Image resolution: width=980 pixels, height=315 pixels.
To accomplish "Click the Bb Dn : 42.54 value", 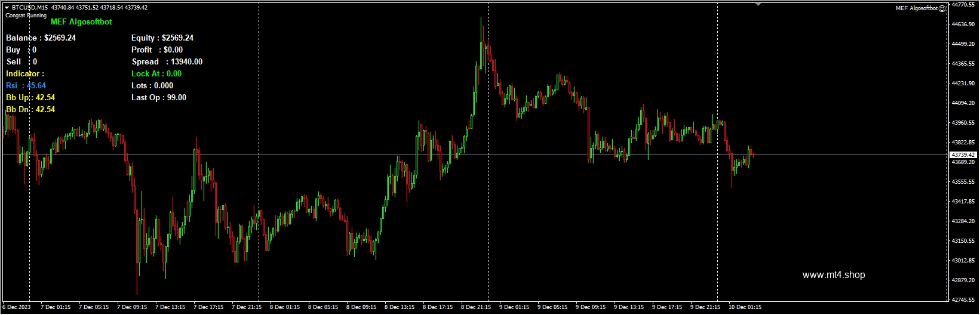I will pyautogui.click(x=30, y=109).
